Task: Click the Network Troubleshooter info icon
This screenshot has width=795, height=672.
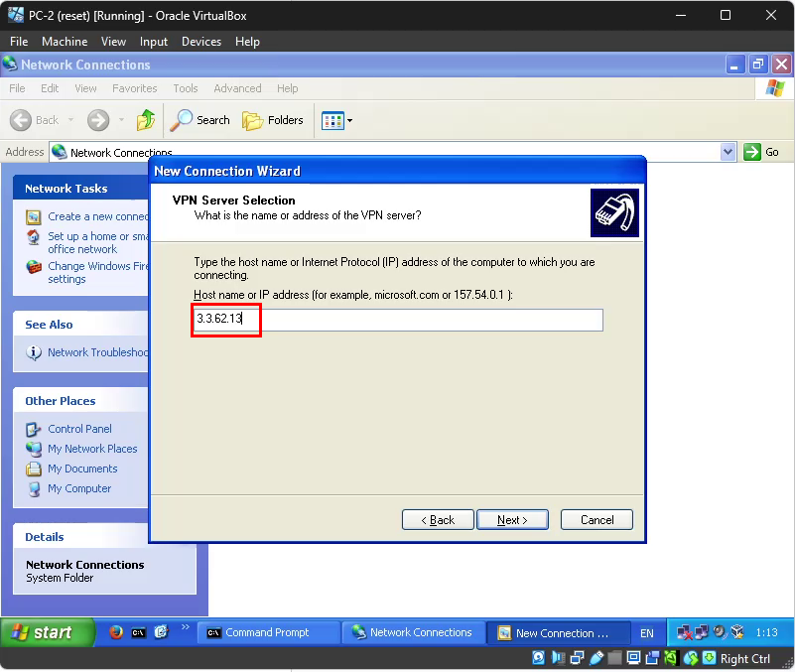Action: 34,352
